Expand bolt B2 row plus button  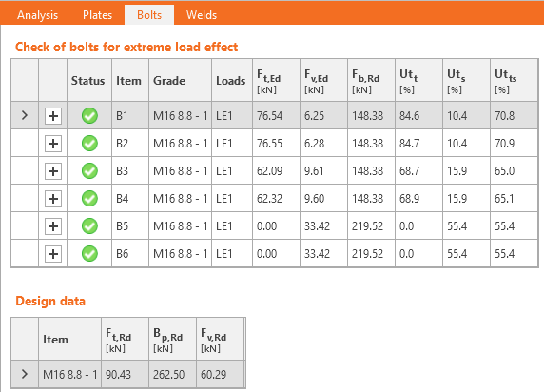[53, 144]
